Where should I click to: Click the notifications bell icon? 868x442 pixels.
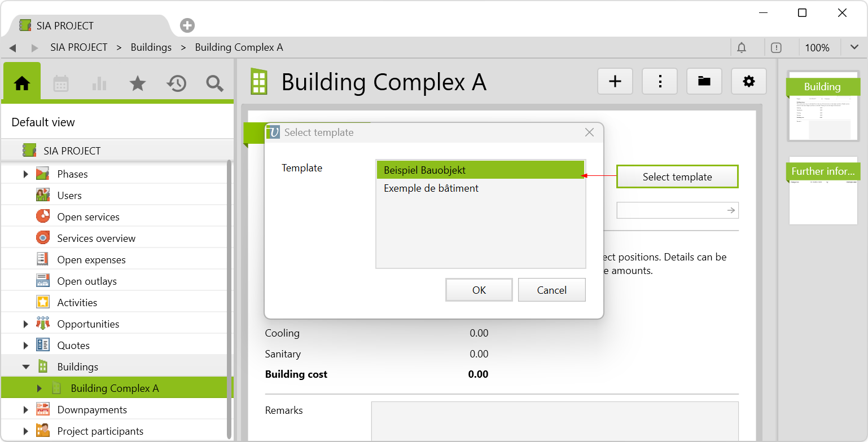click(742, 47)
